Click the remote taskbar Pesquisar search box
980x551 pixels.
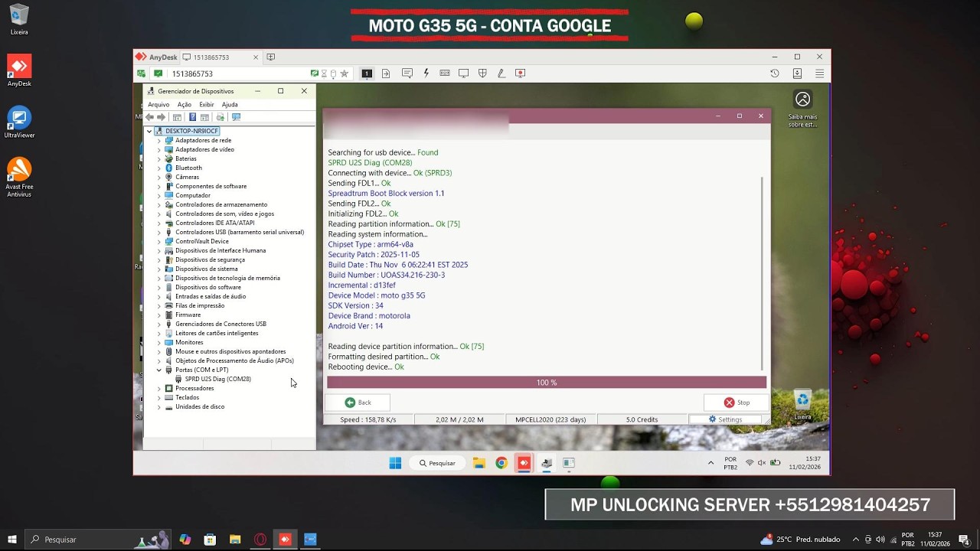[x=438, y=463]
